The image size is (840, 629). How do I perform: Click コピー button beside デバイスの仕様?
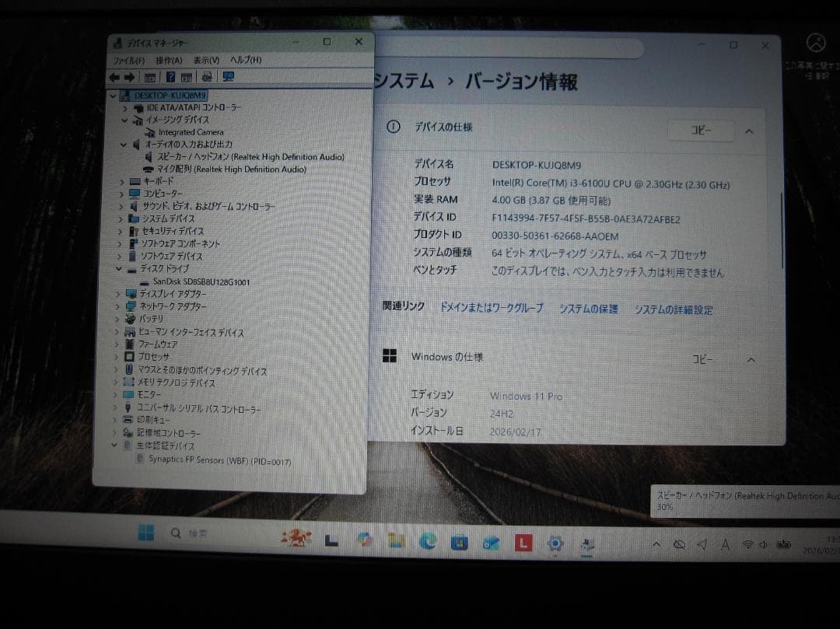701,131
